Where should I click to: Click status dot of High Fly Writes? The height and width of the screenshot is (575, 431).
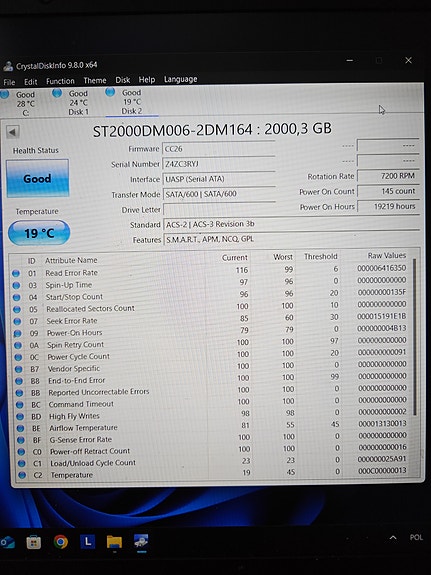tap(20, 417)
